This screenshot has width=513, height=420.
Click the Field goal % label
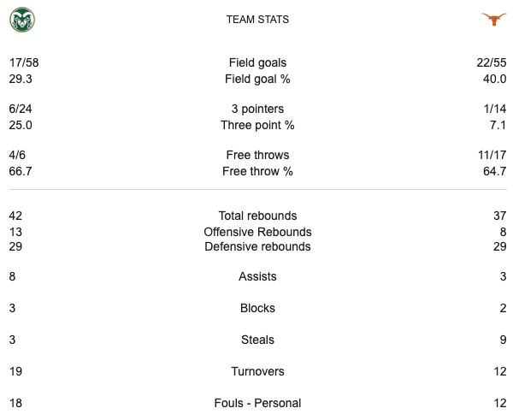point(257,79)
